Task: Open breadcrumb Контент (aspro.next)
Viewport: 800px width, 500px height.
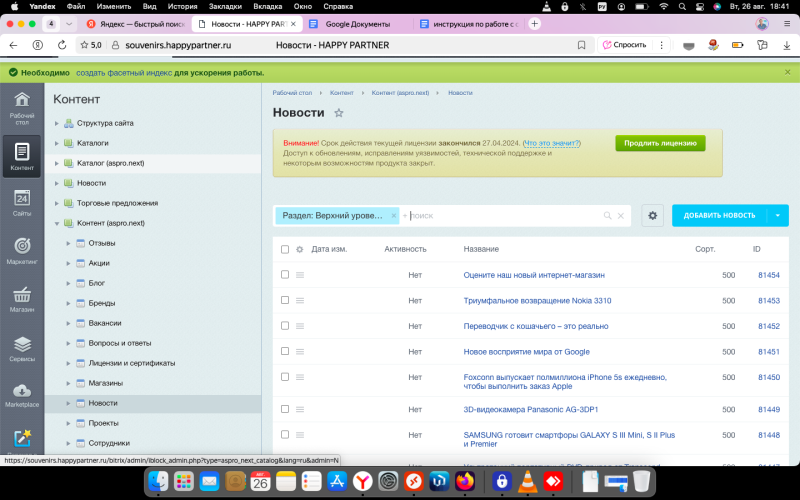Action: coord(400,93)
